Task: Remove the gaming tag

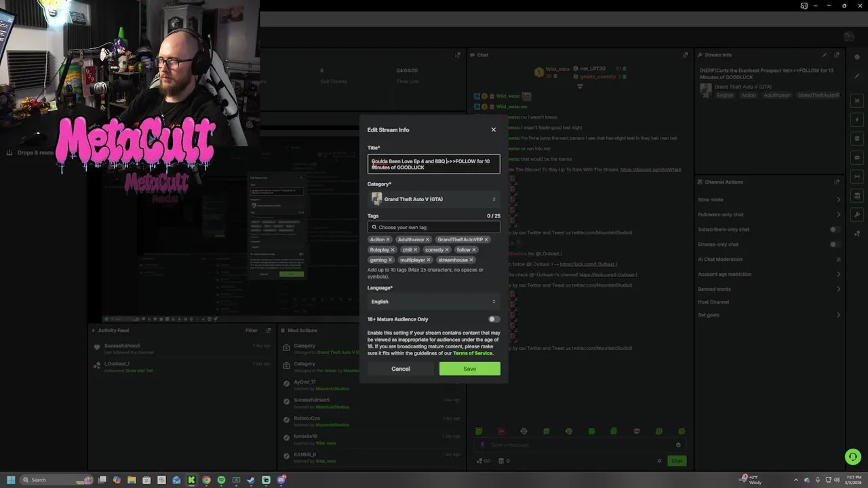Action: 390,260
